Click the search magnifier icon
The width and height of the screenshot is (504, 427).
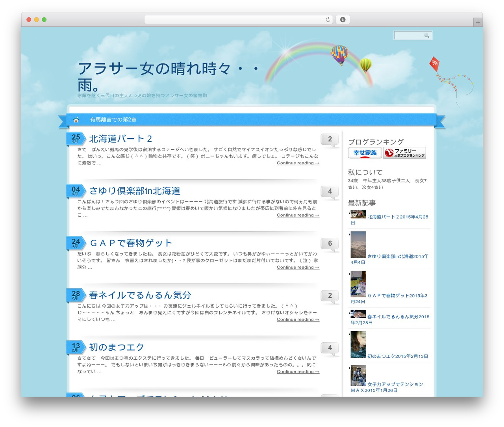pos(426,35)
